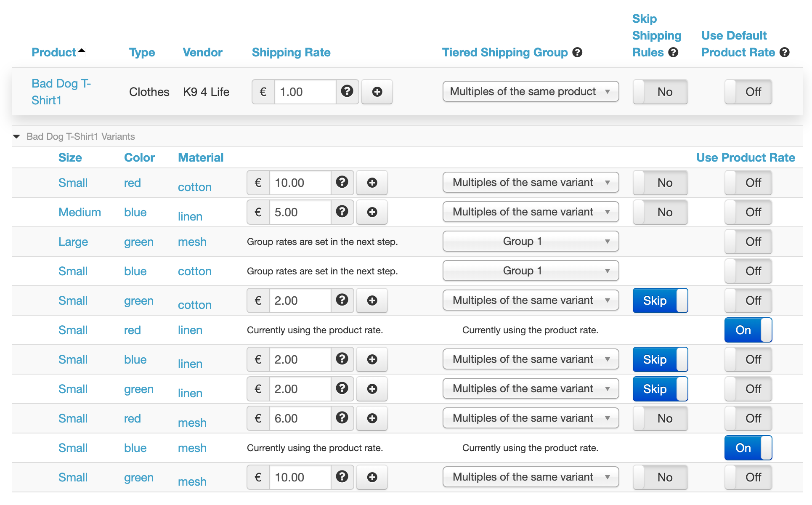Sort variants by Size header
This screenshot has width=812, height=505.
70,157
